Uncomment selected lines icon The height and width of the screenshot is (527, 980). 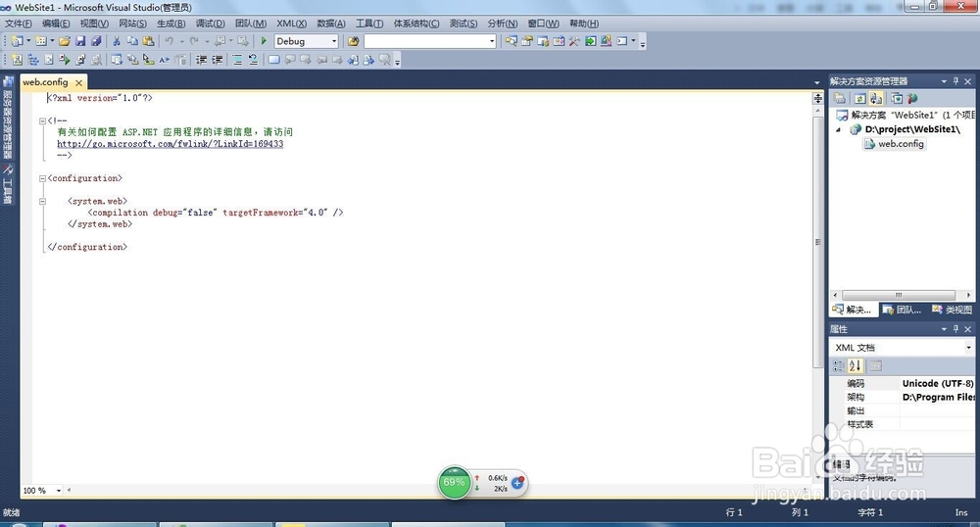[253, 60]
